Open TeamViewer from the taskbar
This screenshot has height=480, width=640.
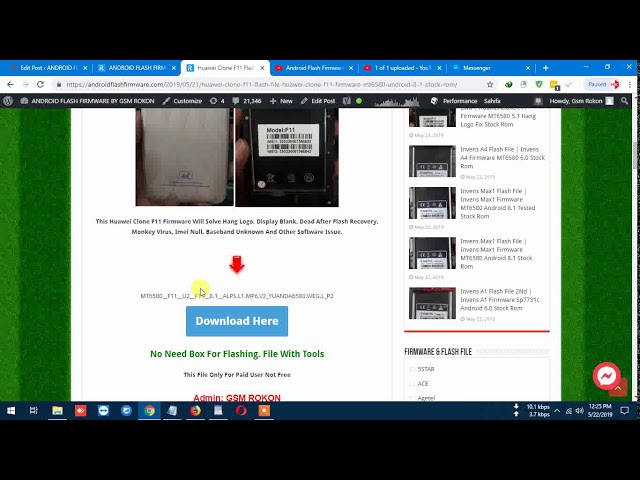[x=103, y=411]
